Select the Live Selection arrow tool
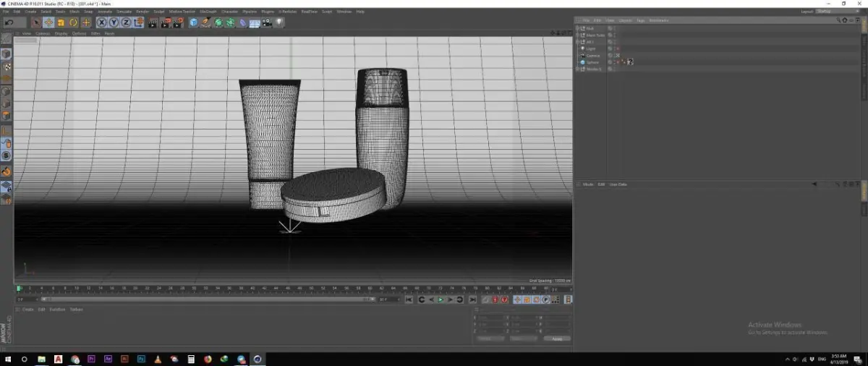Viewport: 868px width, 366px height. [36, 23]
